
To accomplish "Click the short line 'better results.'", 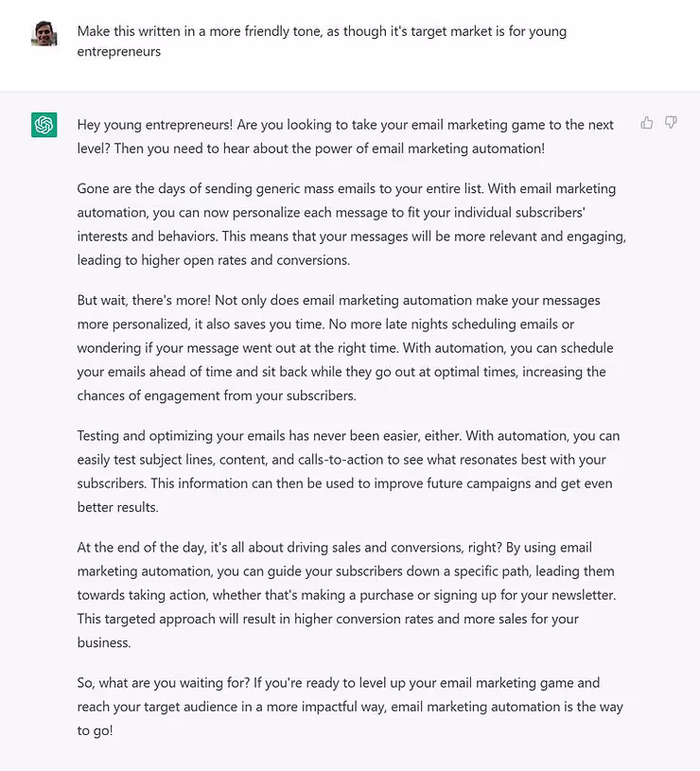I will tap(118, 507).
